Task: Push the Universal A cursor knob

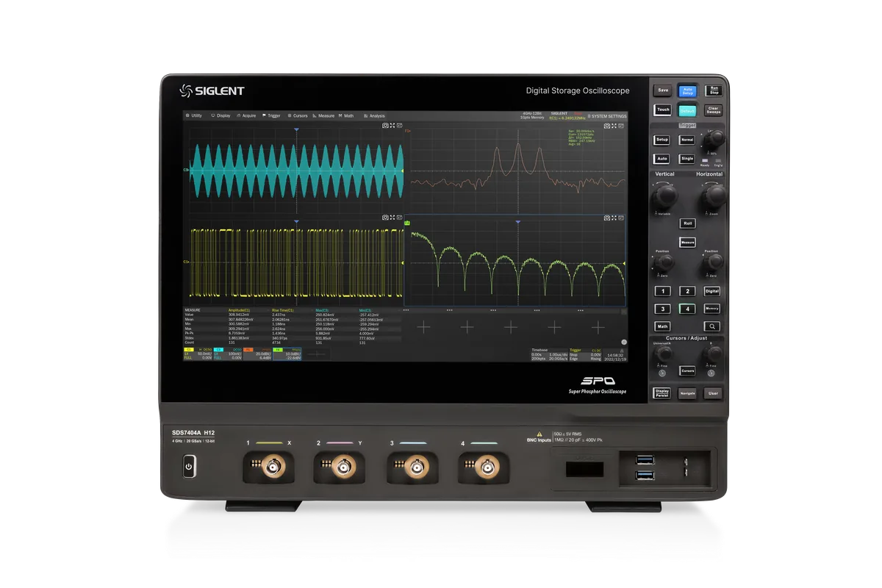Action: tap(664, 354)
